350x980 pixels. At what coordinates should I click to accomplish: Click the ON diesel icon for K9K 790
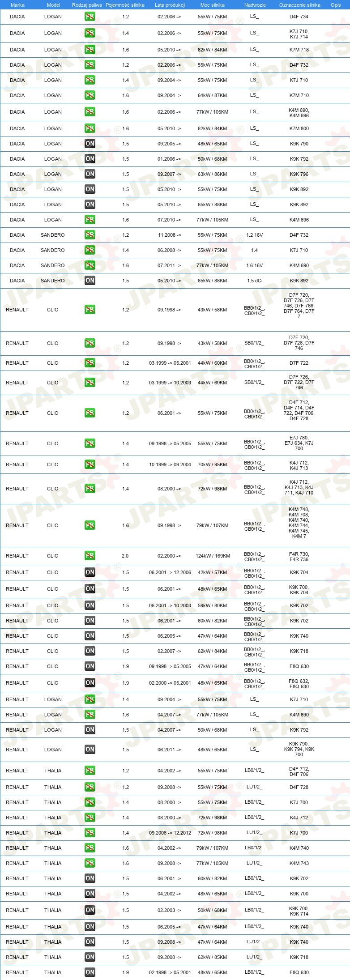coord(90,144)
